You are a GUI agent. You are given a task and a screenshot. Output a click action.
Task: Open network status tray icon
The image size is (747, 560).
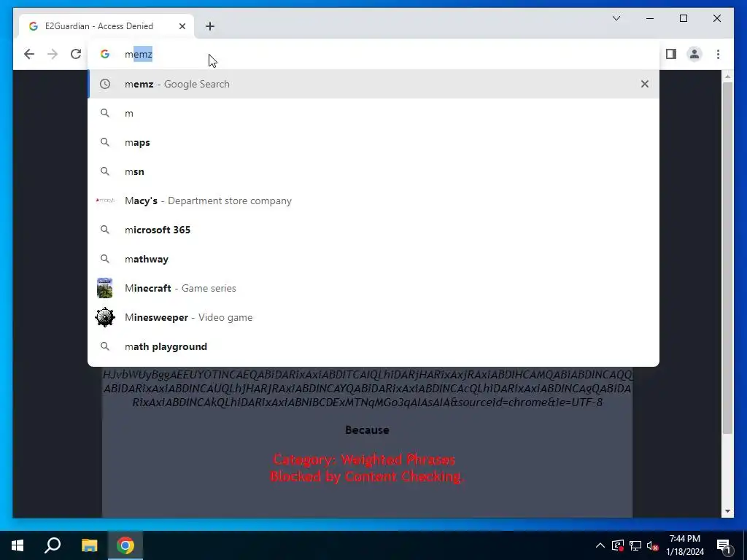coord(635,545)
